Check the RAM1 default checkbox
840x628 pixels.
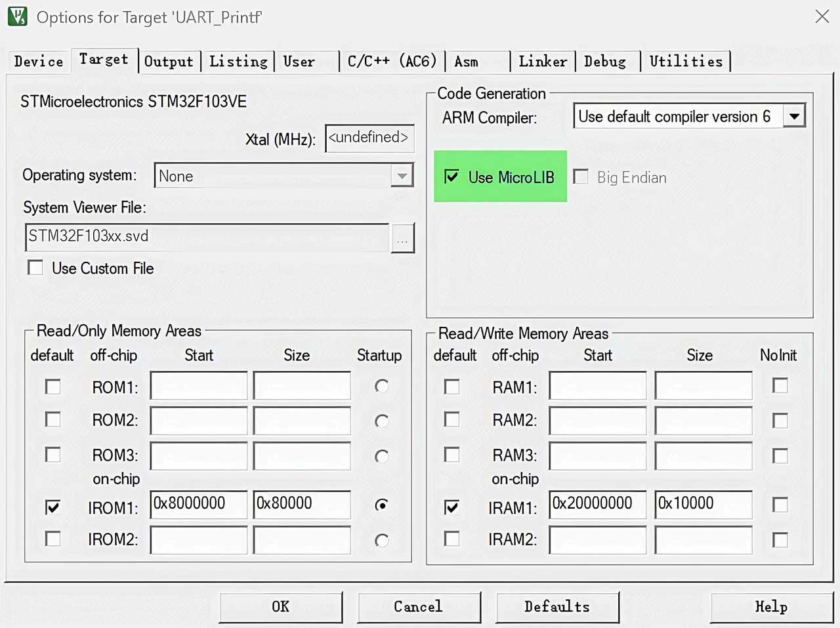[452, 387]
